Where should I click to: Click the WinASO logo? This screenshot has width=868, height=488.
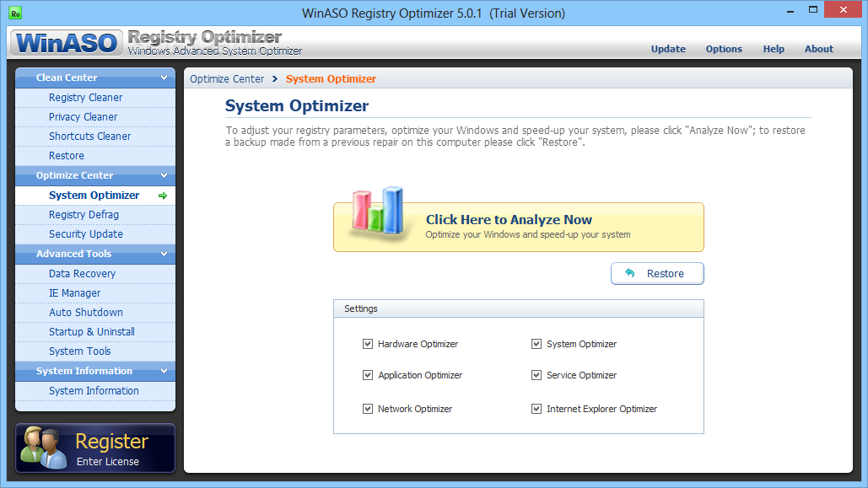[67, 43]
